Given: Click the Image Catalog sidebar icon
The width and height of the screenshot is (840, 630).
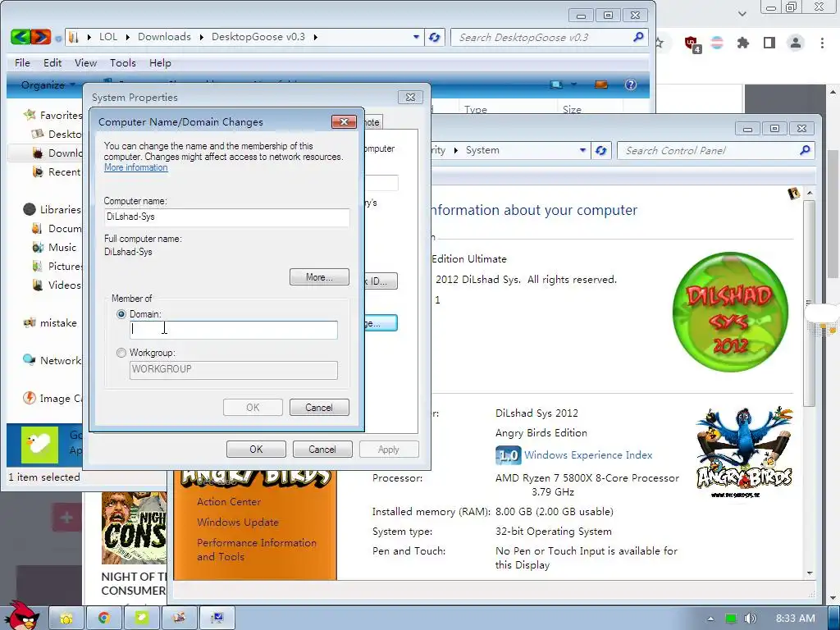Looking at the screenshot, I should (x=29, y=398).
